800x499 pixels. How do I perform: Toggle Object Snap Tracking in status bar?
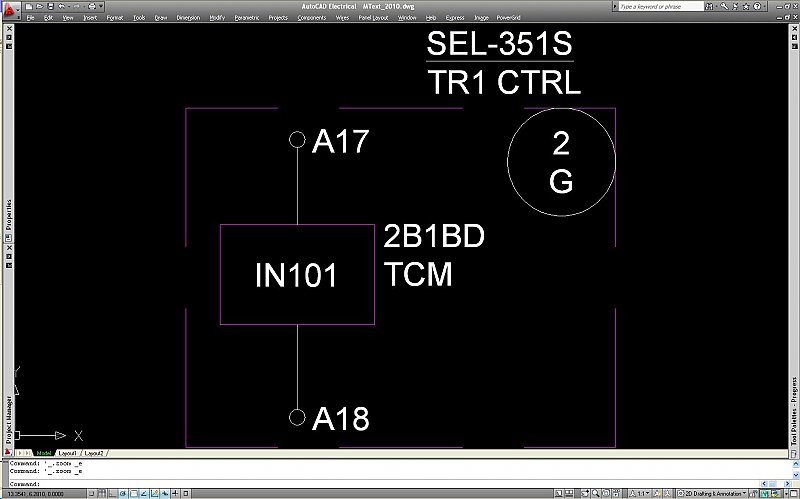point(144,493)
